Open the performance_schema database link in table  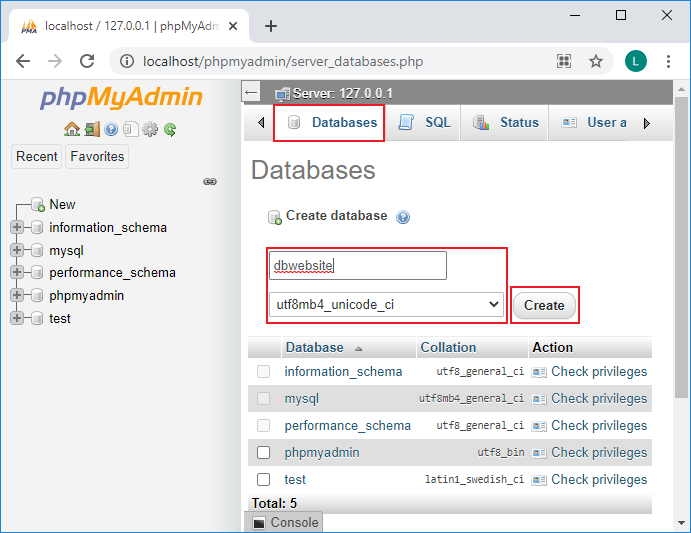pos(347,425)
